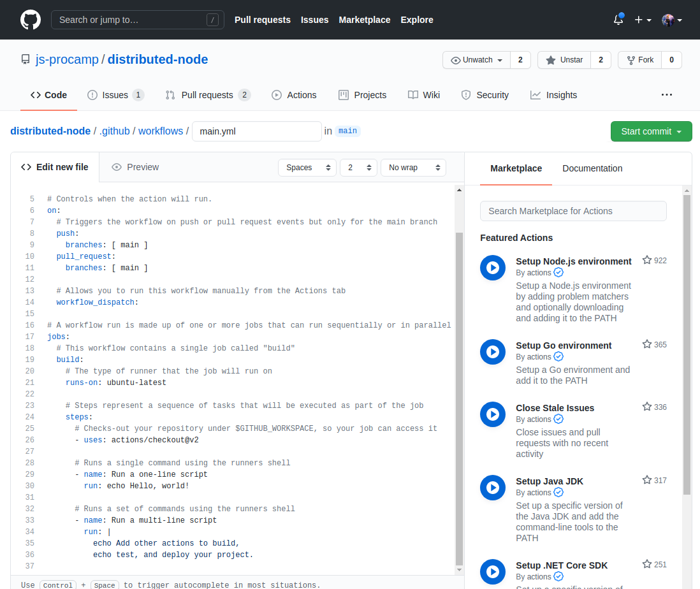The height and width of the screenshot is (589, 700).
Task: Select the Edit new file tab
Action: click(x=55, y=167)
